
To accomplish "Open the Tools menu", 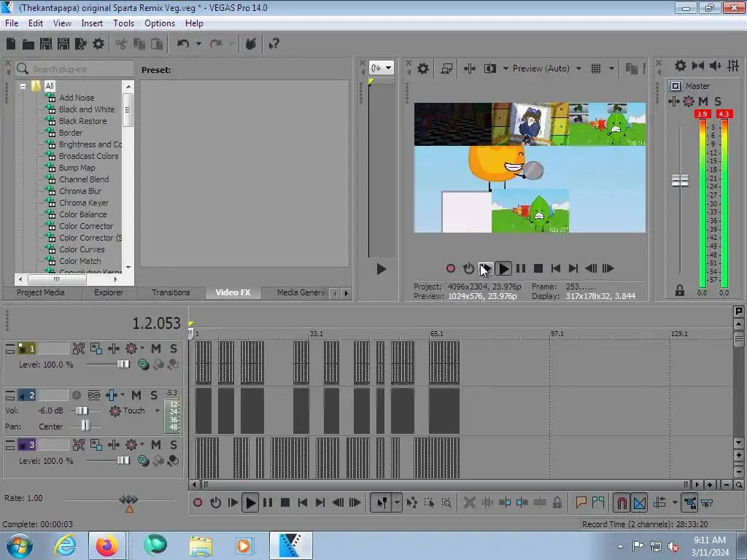I will 123,23.
